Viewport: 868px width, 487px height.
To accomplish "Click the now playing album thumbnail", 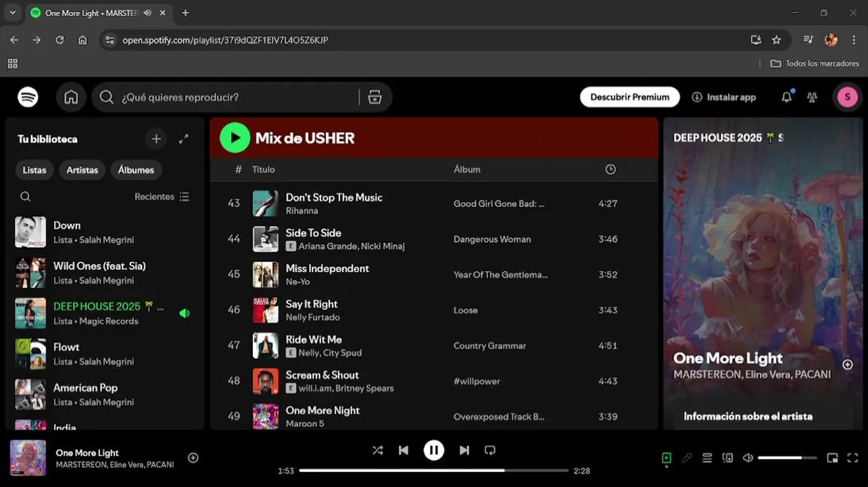I will (28, 458).
